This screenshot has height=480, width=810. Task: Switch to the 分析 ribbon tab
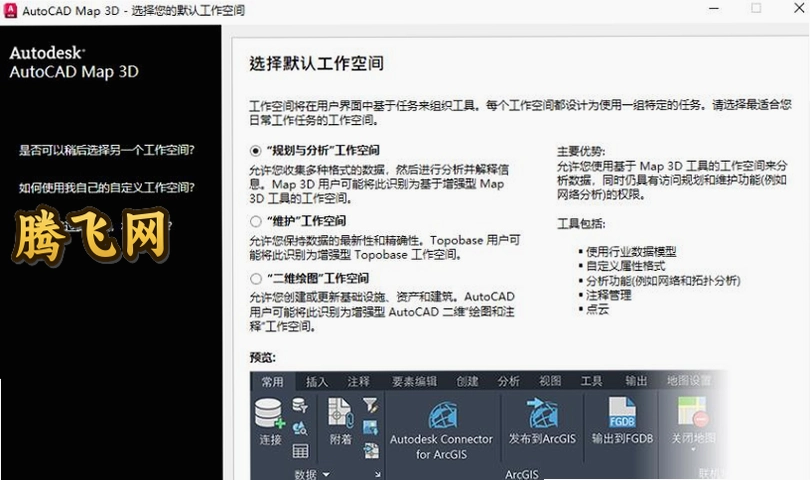point(508,381)
